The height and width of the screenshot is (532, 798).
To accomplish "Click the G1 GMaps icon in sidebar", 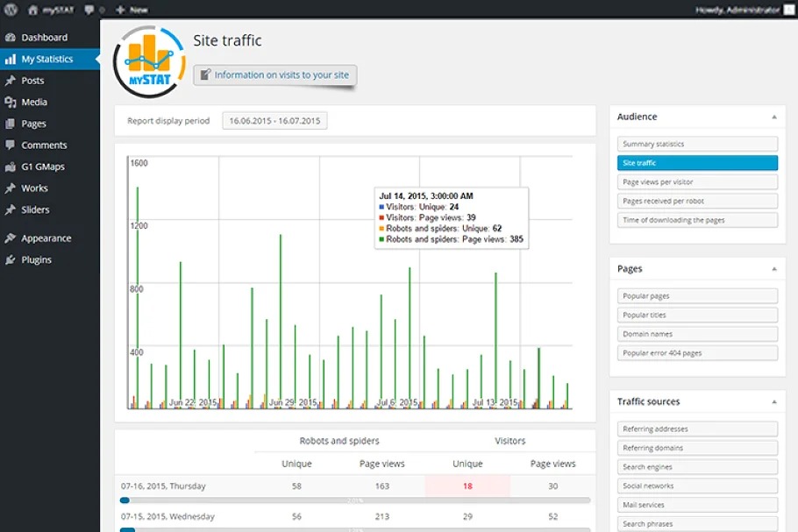I will [11, 167].
